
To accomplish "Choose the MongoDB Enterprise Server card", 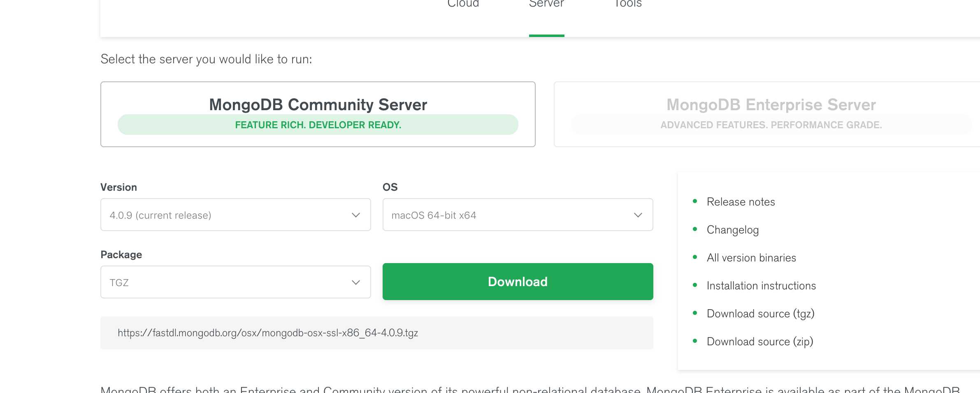I will (767, 114).
